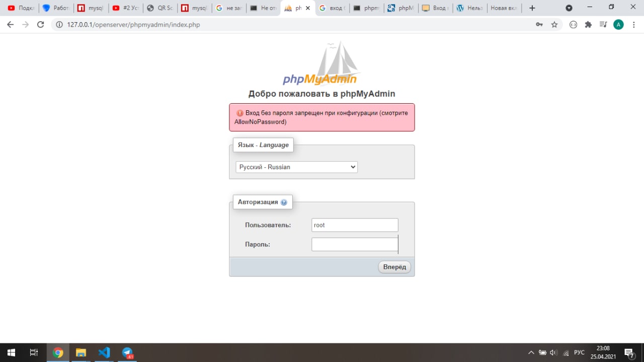Switch to the first YouTube 'Подкл' tab
The width and height of the screenshot is (644, 362).
20,8
